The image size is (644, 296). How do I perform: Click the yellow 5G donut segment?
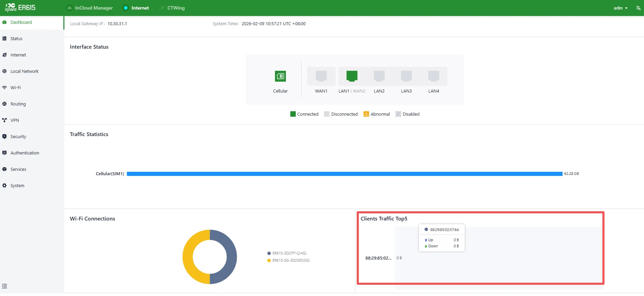click(188, 257)
